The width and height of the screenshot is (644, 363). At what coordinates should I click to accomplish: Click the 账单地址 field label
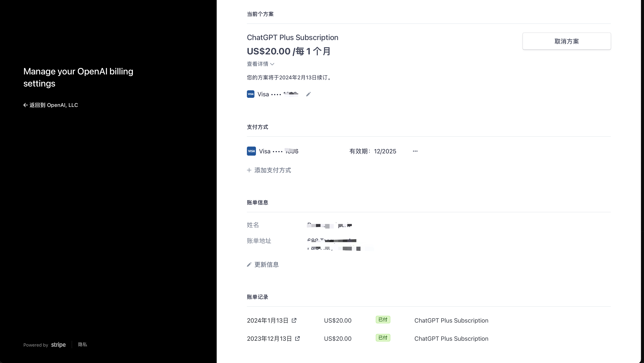tap(259, 241)
